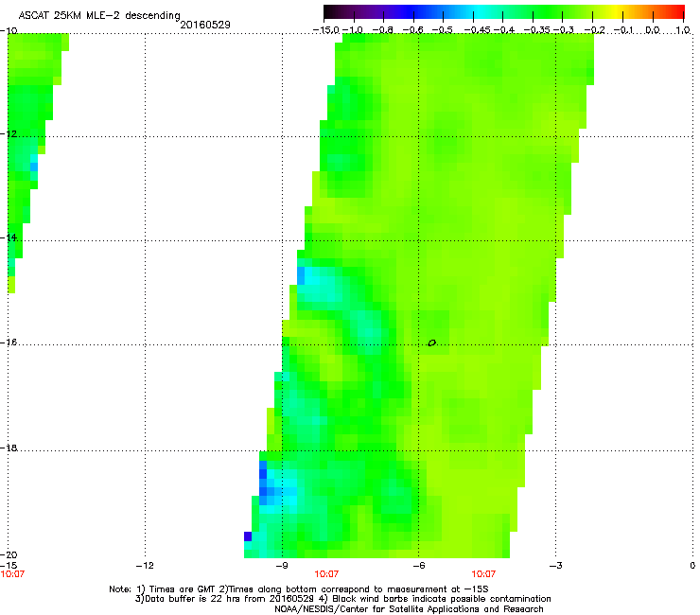
Task: Pick the black end of the color bar
Action: click(330, 12)
